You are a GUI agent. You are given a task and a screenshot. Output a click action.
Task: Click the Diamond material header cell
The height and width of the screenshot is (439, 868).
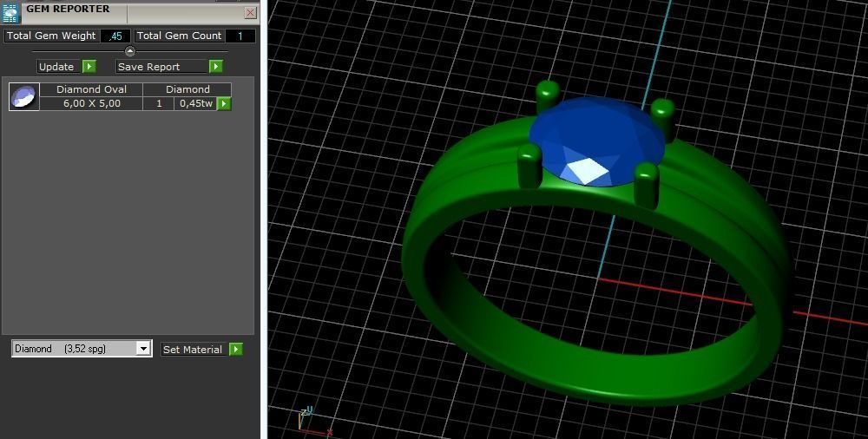[187, 89]
